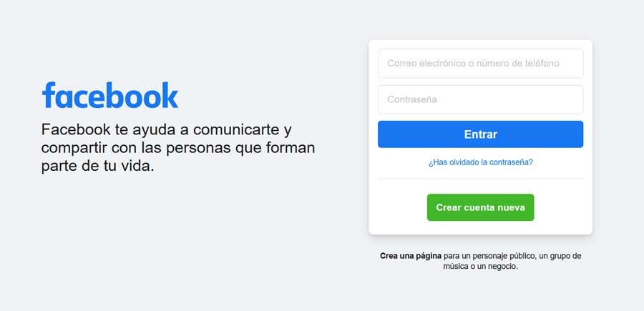Click the Contraseña password field

click(480, 99)
